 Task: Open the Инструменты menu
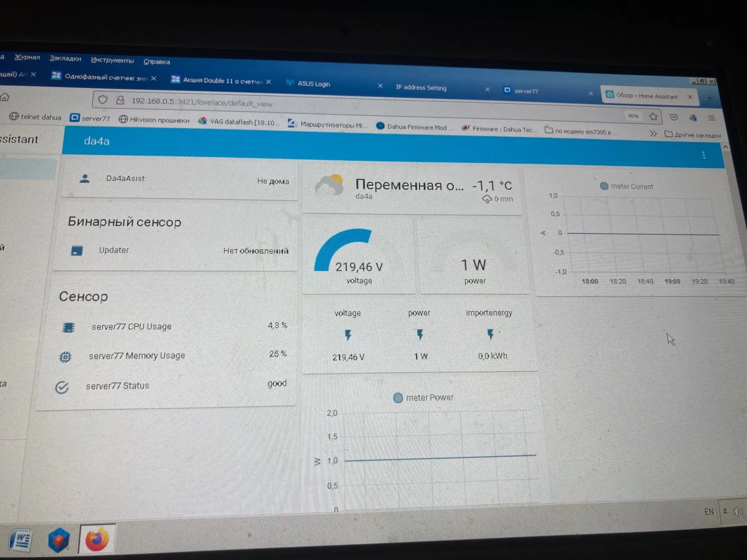pos(112,60)
